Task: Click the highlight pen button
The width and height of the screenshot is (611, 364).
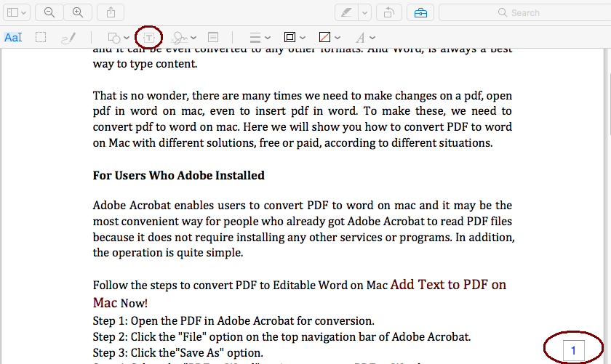Action: point(346,13)
